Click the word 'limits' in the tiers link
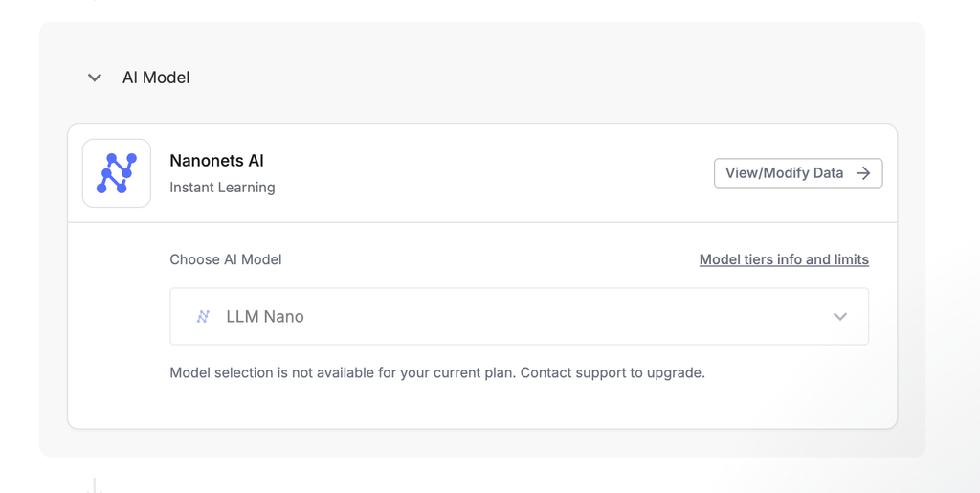Viewport: 980px width, 493px height. tap(852, 259)
